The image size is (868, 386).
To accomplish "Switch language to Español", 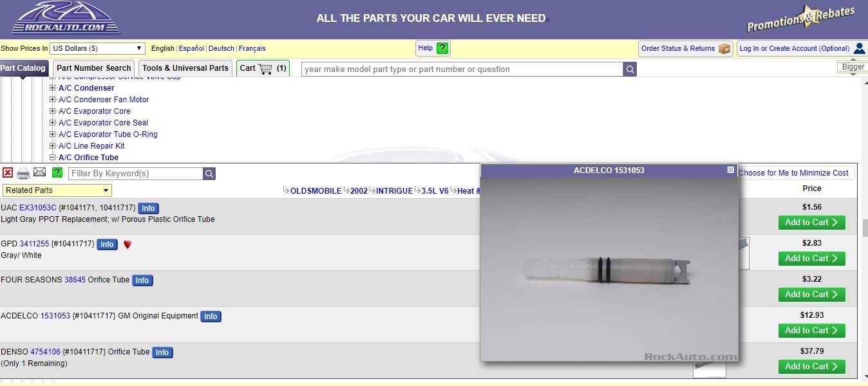I will (191, 48).
